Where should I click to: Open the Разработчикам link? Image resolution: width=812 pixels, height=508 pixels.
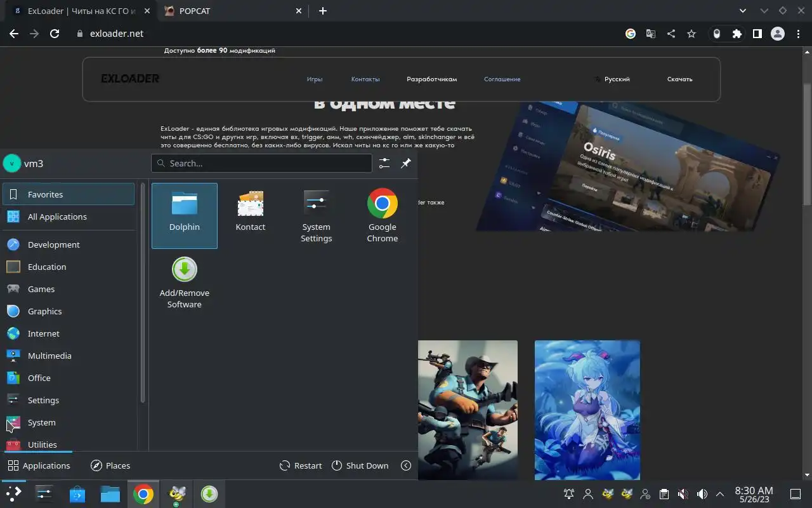(x=432, y=79)
